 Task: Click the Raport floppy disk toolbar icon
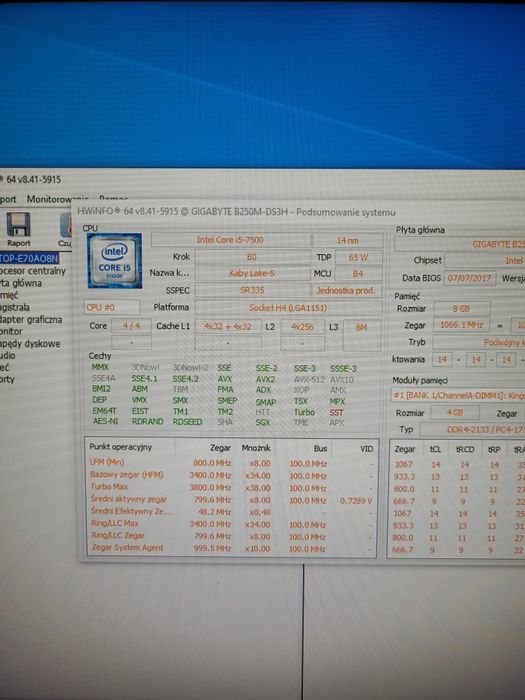click(18, 225)
